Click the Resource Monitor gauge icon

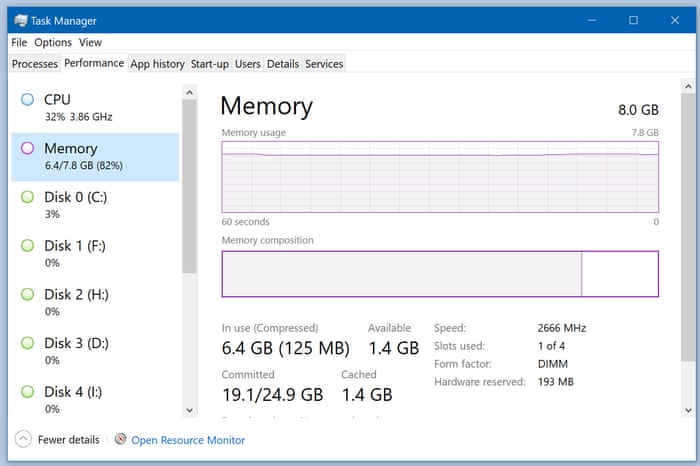tap(121, 439)
